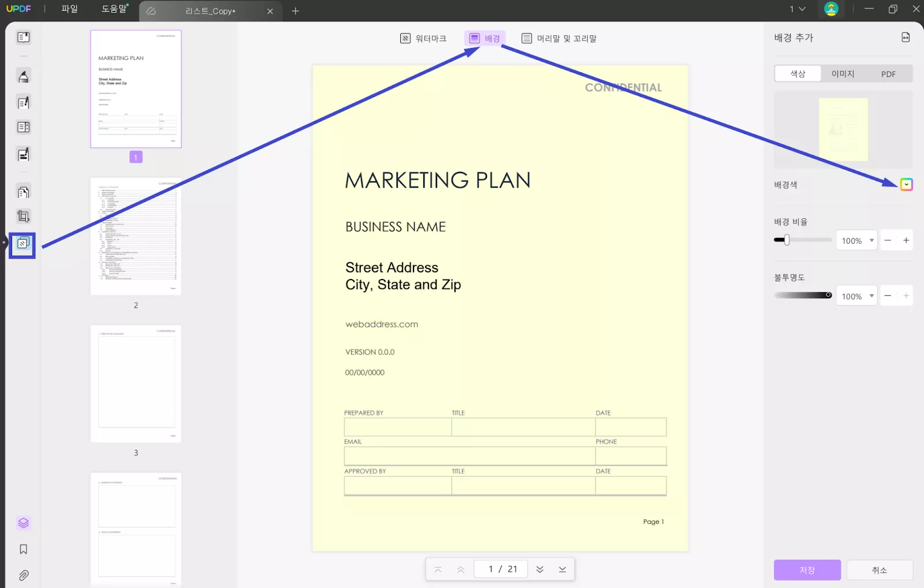Viewport: 924px width, 588px height.
Task: Click the background preview image
Action: click(843, 130)
